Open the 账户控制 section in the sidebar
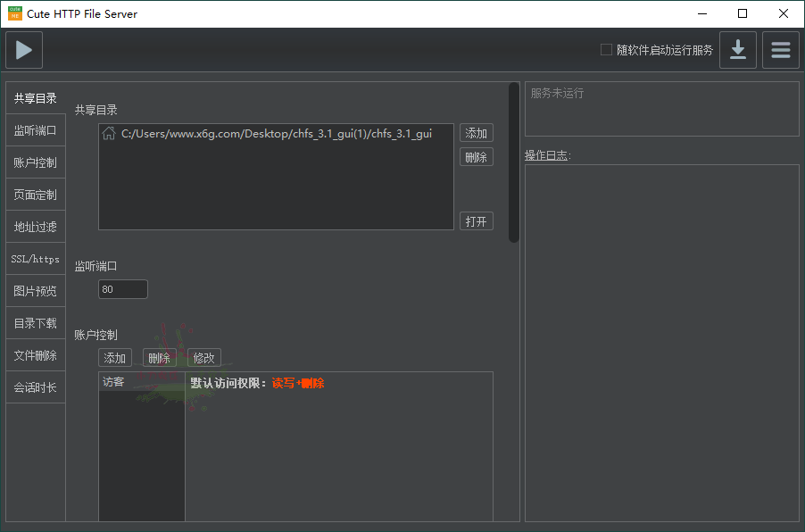The image size is (805, 532). pos(35,162)
